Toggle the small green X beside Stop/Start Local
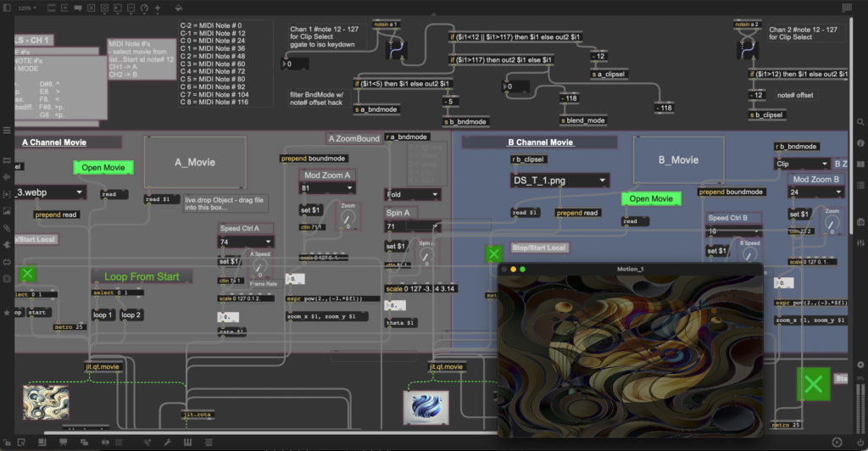This screenshot has height=451, width=868. pyautogui.click(x=493, y=253)
